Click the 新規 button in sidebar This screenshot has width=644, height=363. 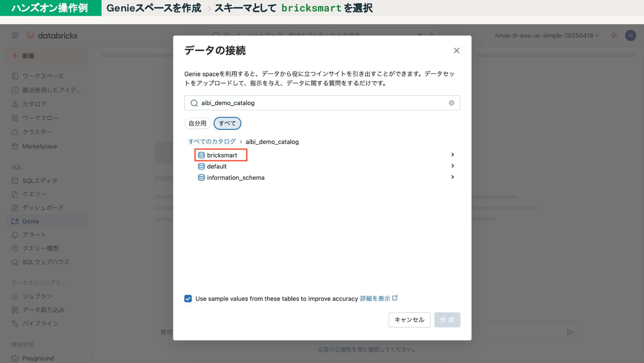tap(47, 56)
